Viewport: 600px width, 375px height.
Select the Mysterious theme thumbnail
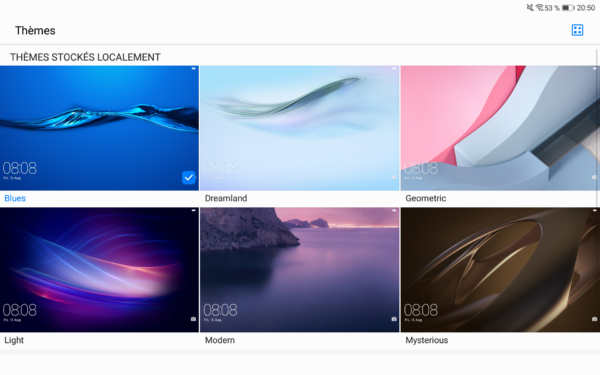(x=500, y=270)
